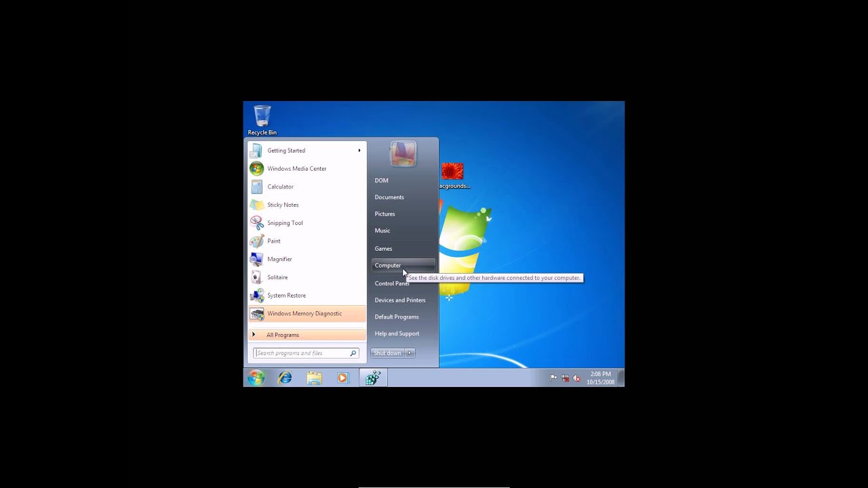Click the user account picture

pyautogui.click(x=403, y=154)
